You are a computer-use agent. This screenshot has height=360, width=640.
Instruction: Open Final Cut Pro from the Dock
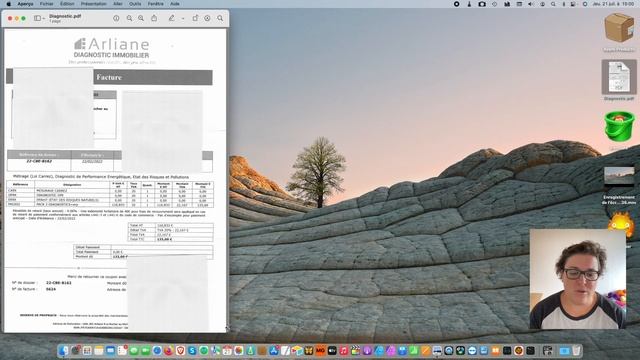356,351
